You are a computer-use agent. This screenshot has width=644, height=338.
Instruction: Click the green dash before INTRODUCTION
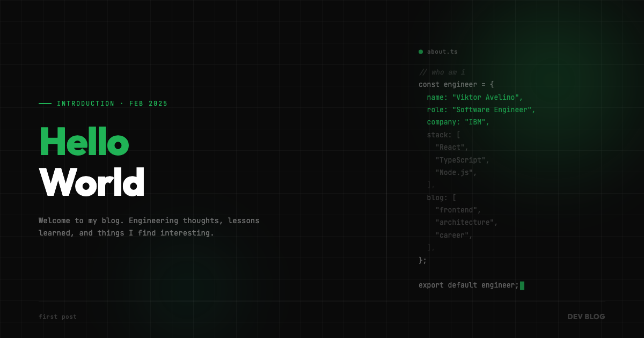point(45,104)
